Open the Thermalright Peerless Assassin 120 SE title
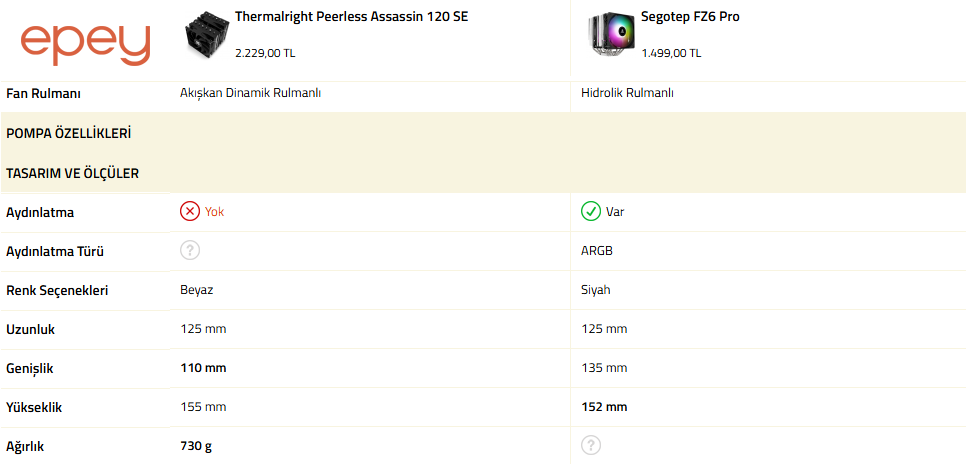Viewport: 966px width, 464px height. (351, 17)
